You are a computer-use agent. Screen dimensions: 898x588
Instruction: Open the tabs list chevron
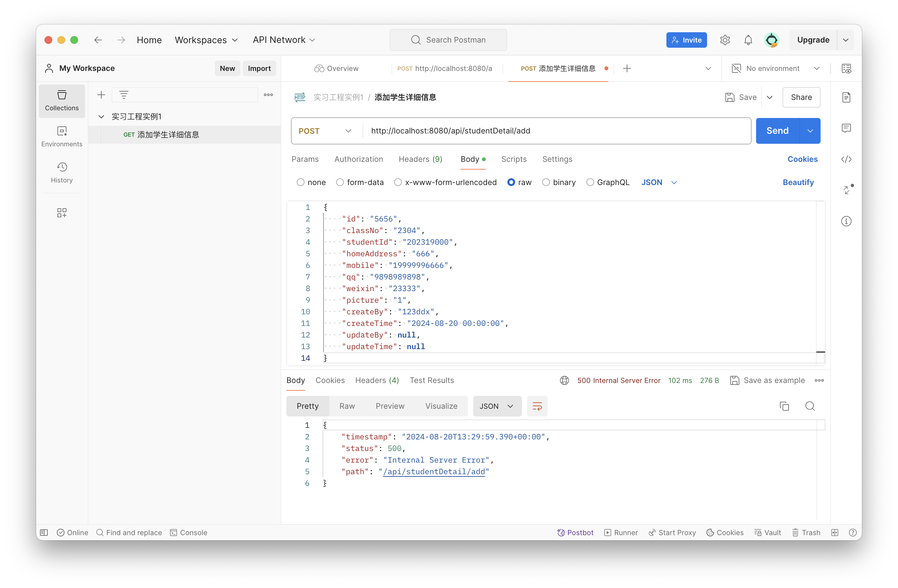tap(708, 68)
